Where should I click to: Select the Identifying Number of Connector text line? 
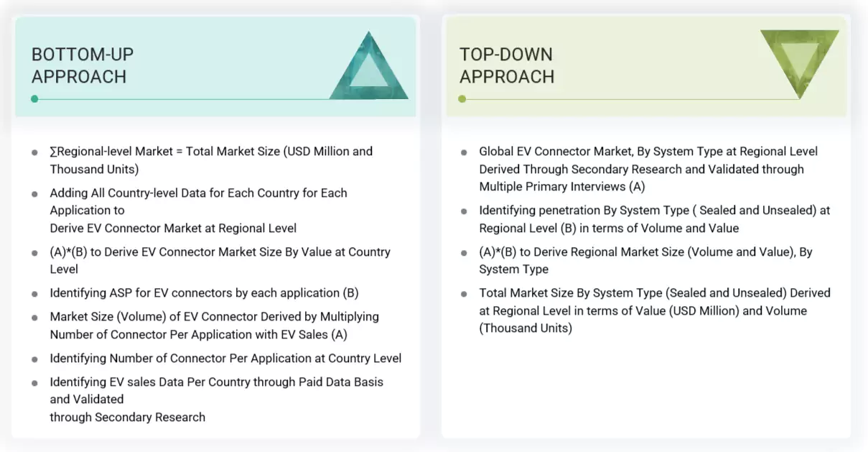[x=225, y=358]
